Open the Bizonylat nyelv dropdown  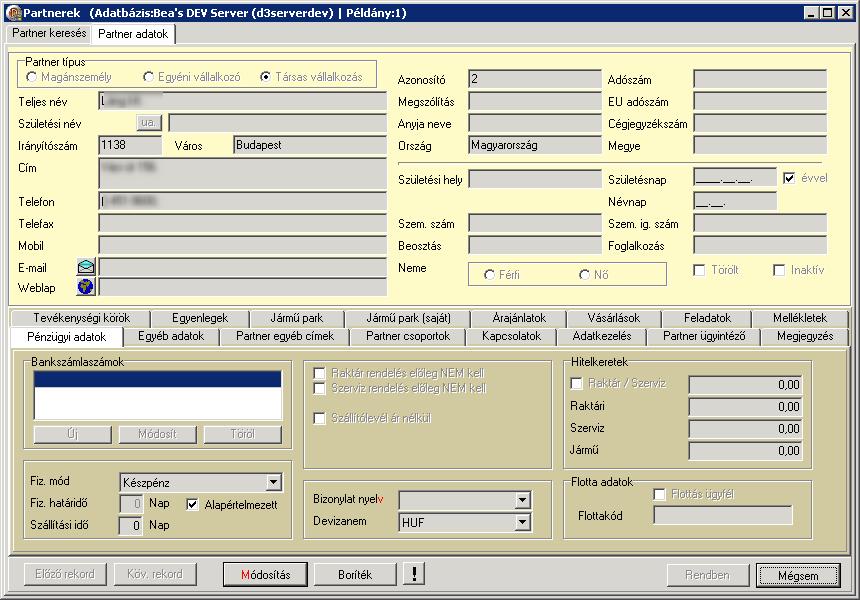click(523, 500)
